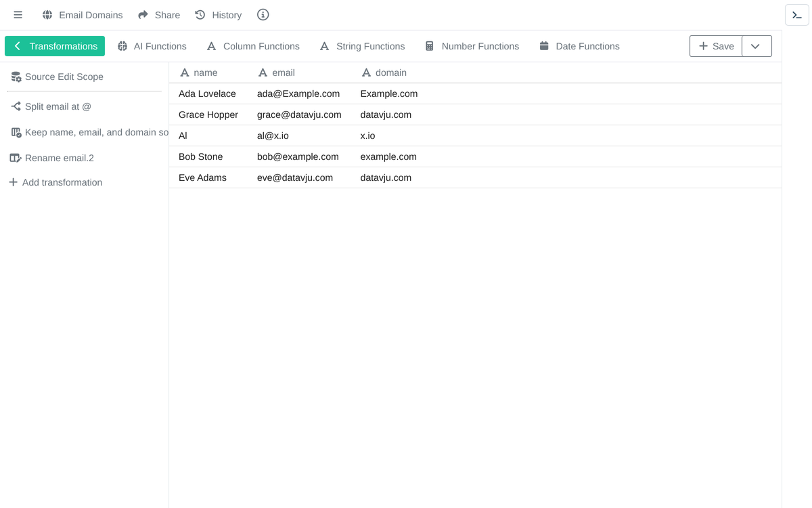The width and height of the screenshot is (812, 508).
Task: Click the Number Functions calculator icon
Action: point(430,46)
